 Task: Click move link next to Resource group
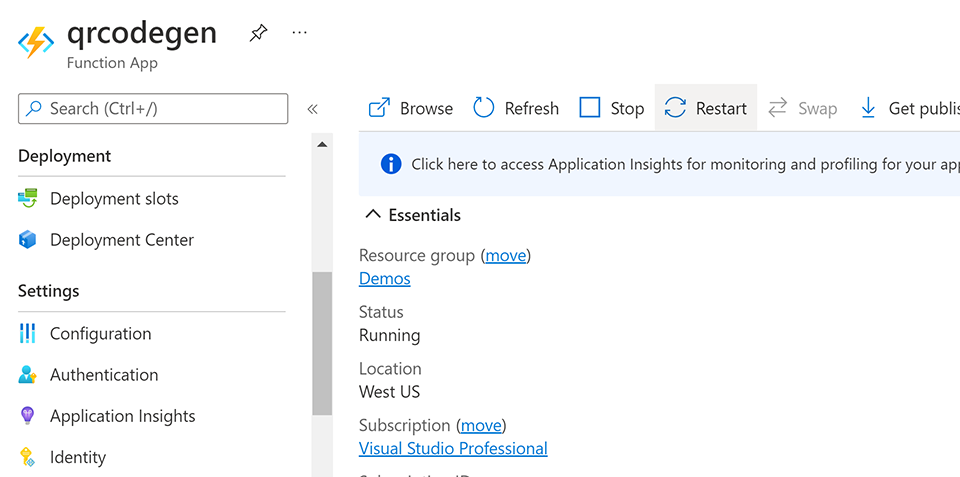(x=506, y=255)
